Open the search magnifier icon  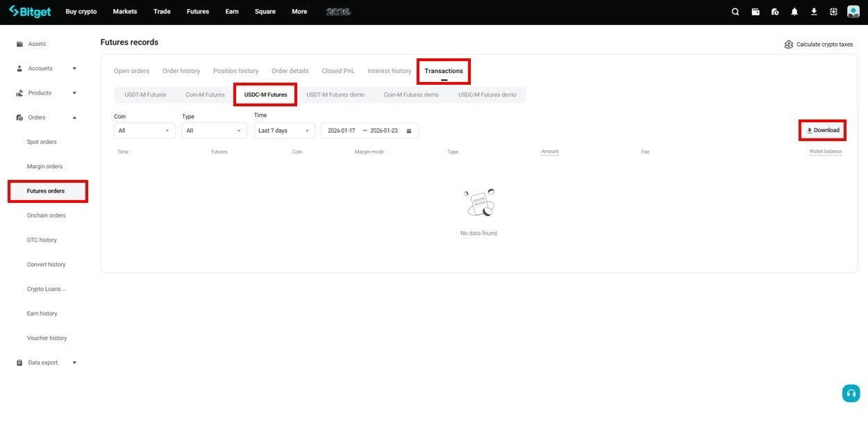pos(735,12)
